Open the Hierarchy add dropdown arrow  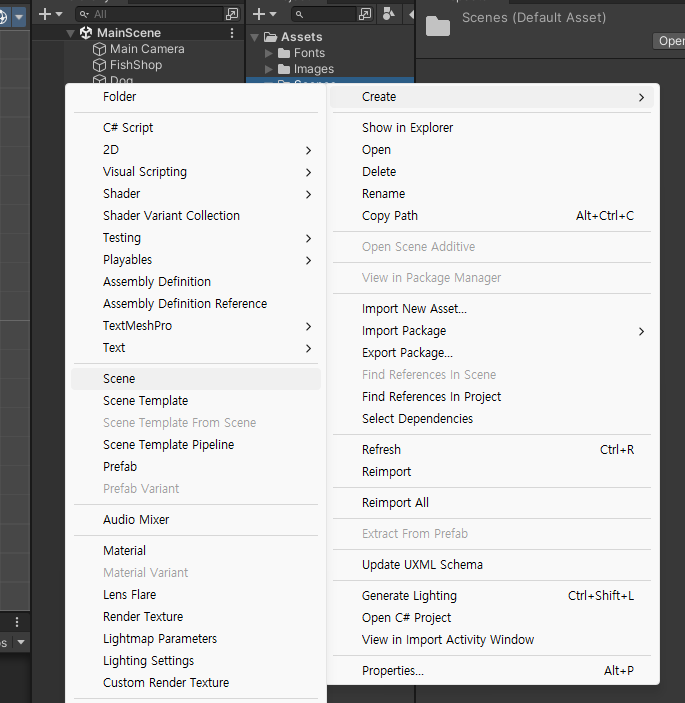click(x=59, y=15)
